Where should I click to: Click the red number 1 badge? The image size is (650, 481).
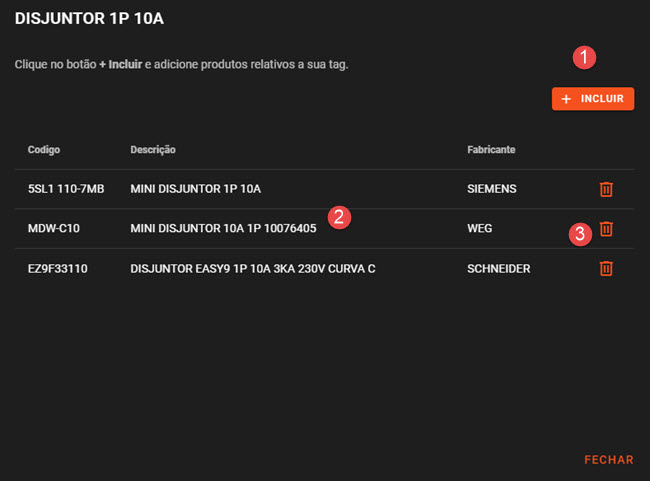[x=584, y=57]
